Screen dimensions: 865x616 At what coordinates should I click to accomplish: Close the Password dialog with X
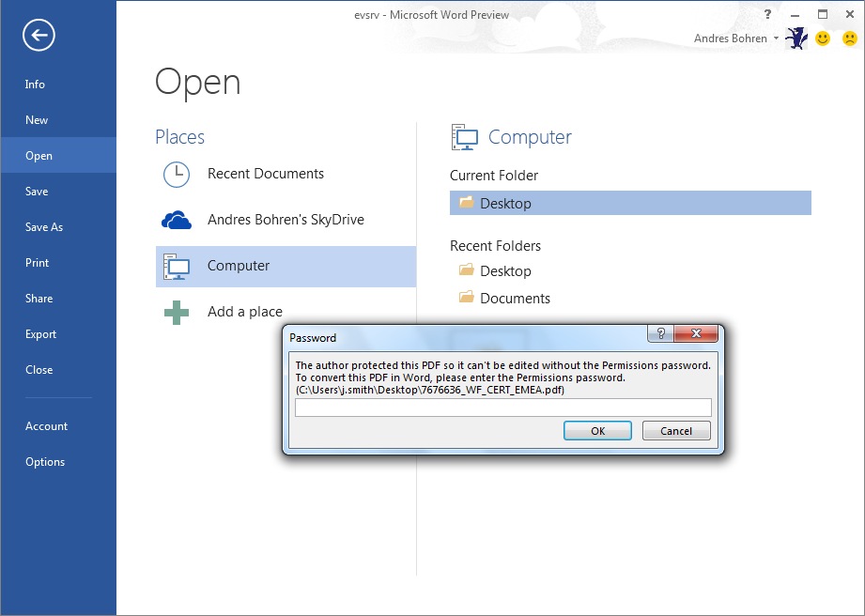coord(696,333)
